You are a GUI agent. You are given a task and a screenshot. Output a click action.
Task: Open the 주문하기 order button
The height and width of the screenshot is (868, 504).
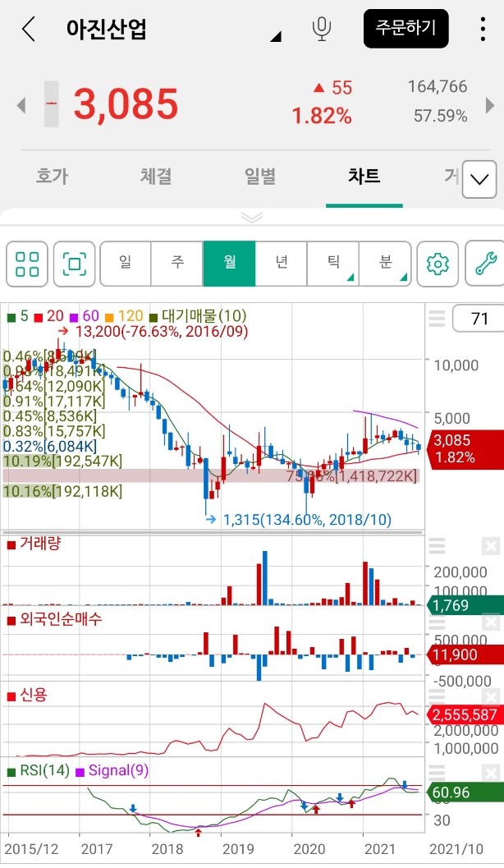coord(406,28)
